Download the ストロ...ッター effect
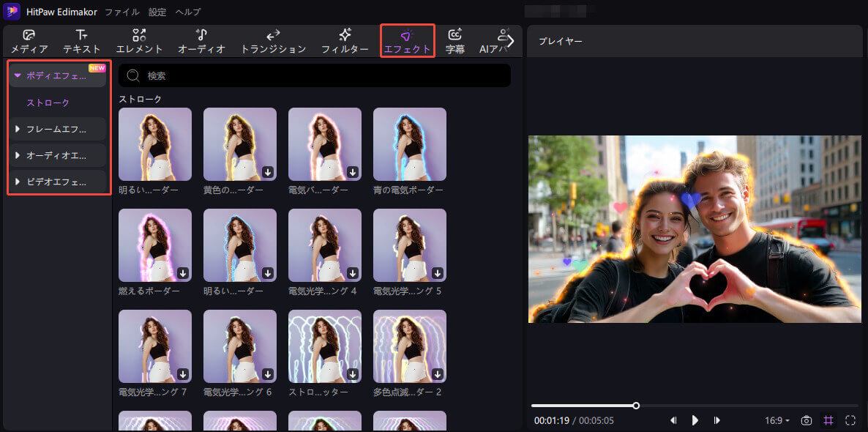Viewport: 868px width, 432px height. [x=353, y=374]
